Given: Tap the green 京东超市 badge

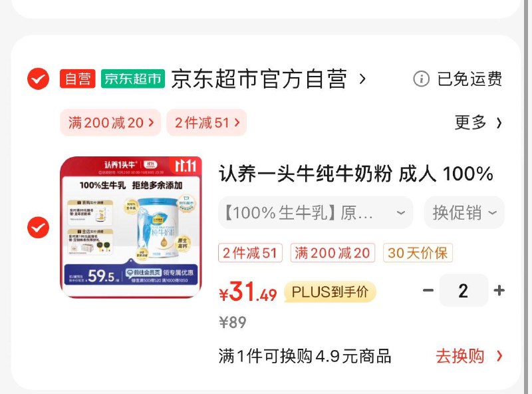Looking at the screenshot, I should pyautogui.click(x=133, y=79).
